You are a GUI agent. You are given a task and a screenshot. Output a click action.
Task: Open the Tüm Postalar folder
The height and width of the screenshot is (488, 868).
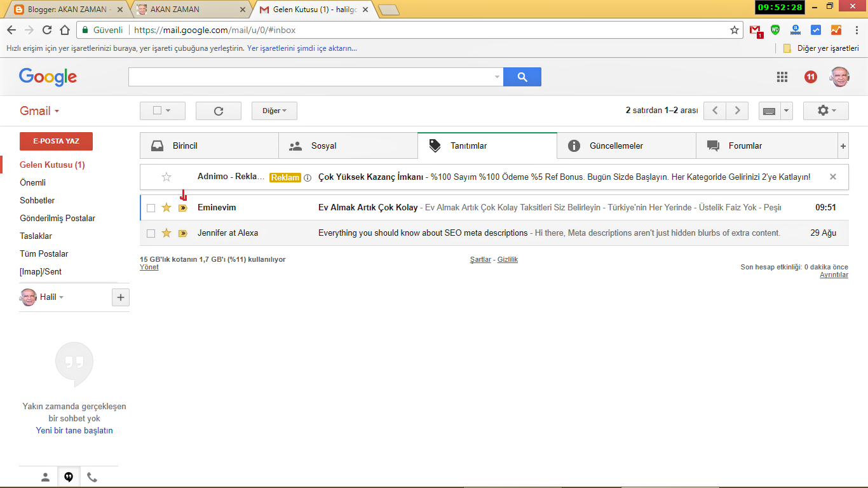point(44,254)
